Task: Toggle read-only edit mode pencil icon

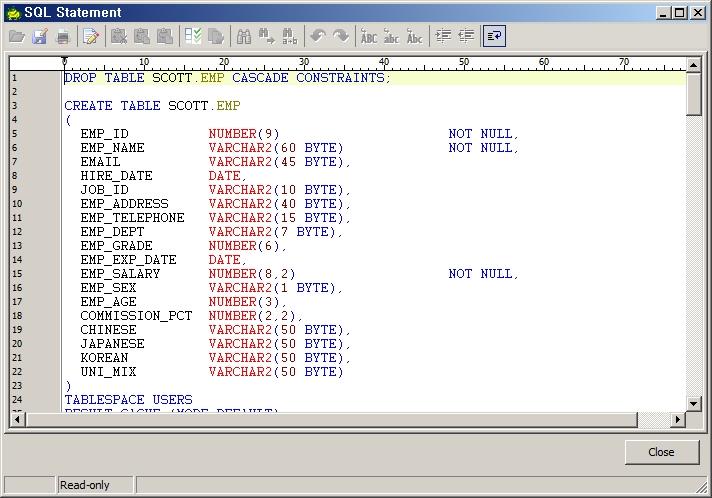Action: 91,37
